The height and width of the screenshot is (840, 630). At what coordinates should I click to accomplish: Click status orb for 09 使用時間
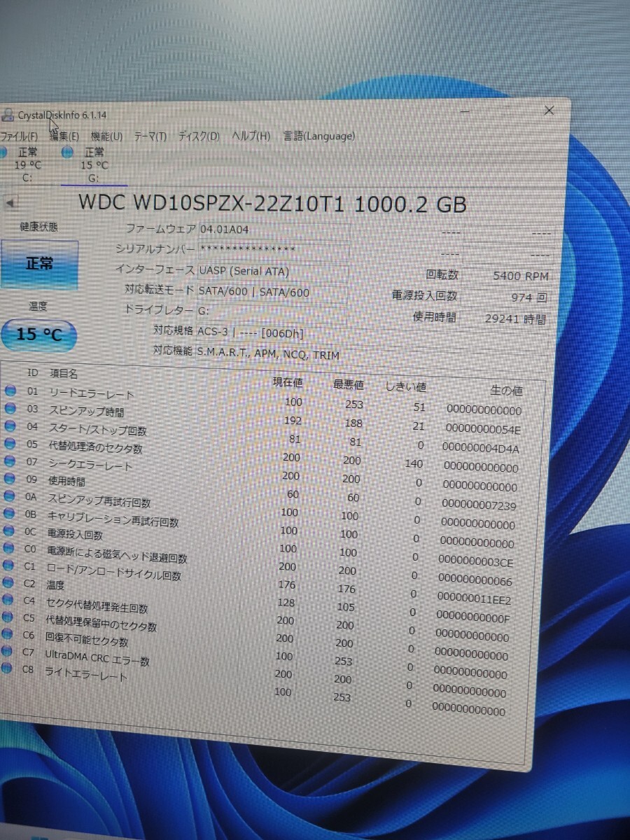pos(9,478)
